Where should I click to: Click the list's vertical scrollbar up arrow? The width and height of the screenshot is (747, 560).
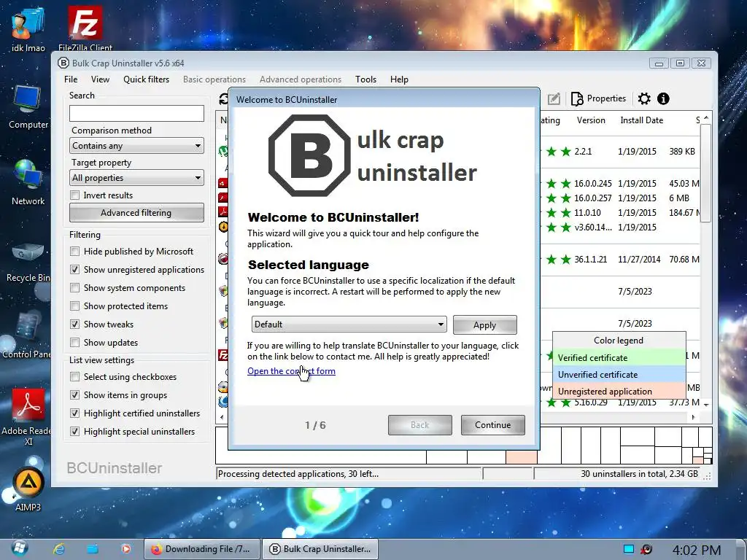click(x=706, y=117)
